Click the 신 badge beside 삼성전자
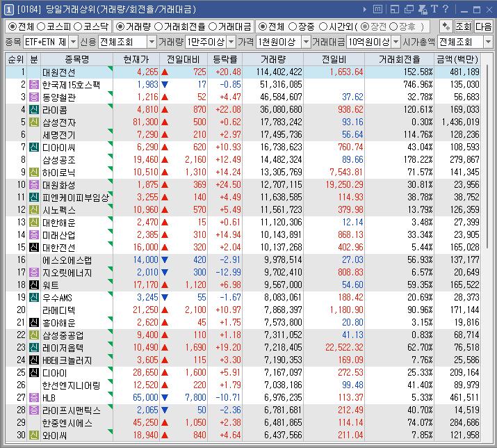The width and height of the screenshot is (497, 448). pyautogui.click(x=34, y=122)
